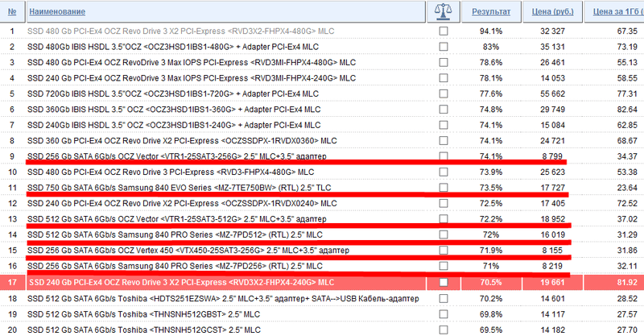Open OCZ Vector VTR1-25SAT3-512G item
Image resolution: width=644 pixels, height=336 pixels.
tap(177, 219)
